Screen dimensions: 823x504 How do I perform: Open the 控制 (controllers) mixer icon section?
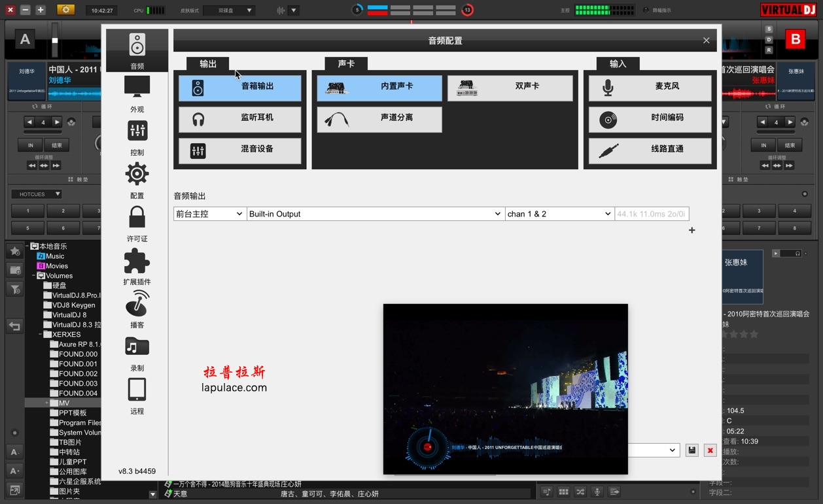[137, 137]
